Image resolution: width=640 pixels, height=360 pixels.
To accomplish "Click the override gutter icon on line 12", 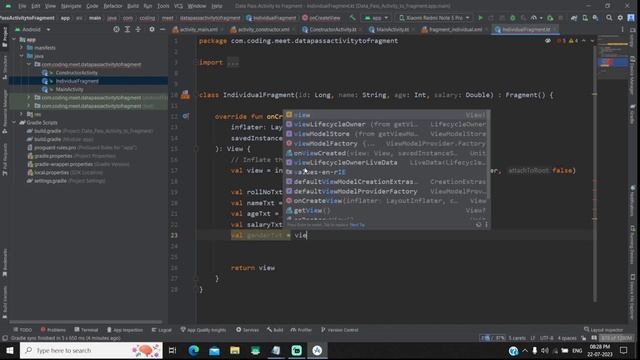I will tap(185, 116).
